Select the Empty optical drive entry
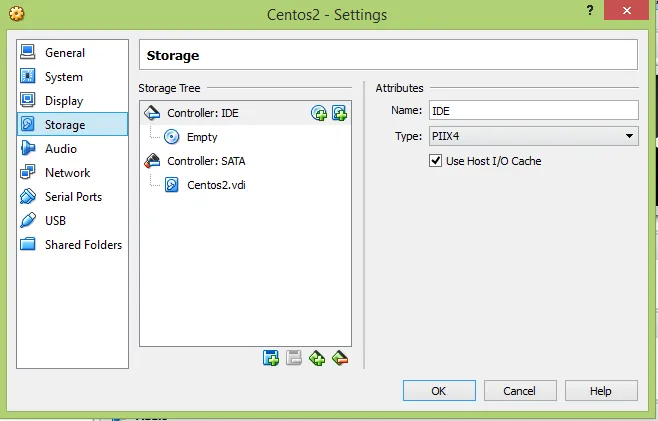The height and width of the screenshot is (421, 658). tap(201, 137)
